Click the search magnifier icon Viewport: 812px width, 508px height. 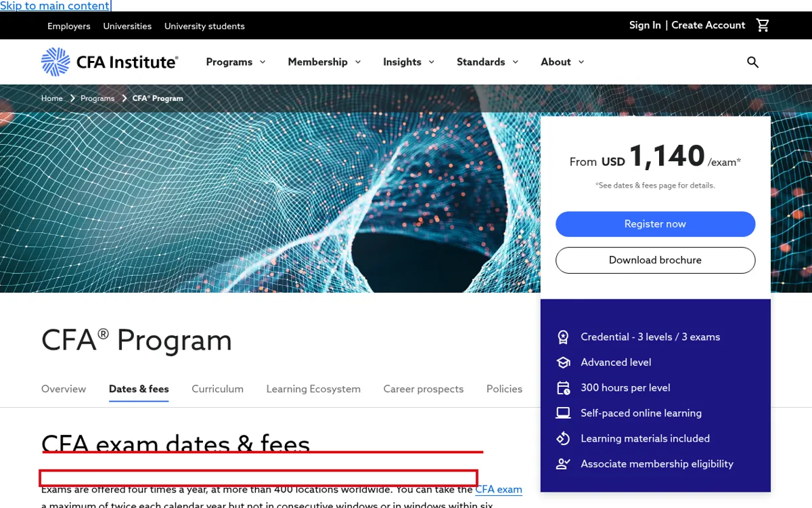[752, 62]
